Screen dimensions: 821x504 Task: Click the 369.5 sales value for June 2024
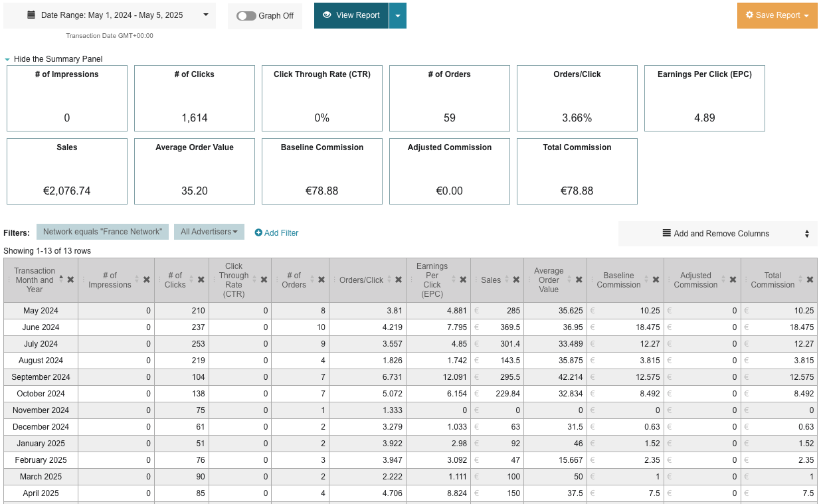(x=509, y=327)
